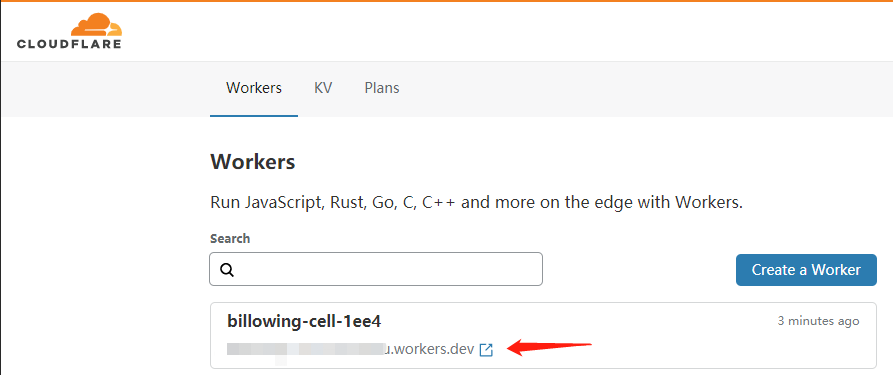
Task: Click the CLOUDFLARE wordmark under the cloud
Action: (69, 44)
